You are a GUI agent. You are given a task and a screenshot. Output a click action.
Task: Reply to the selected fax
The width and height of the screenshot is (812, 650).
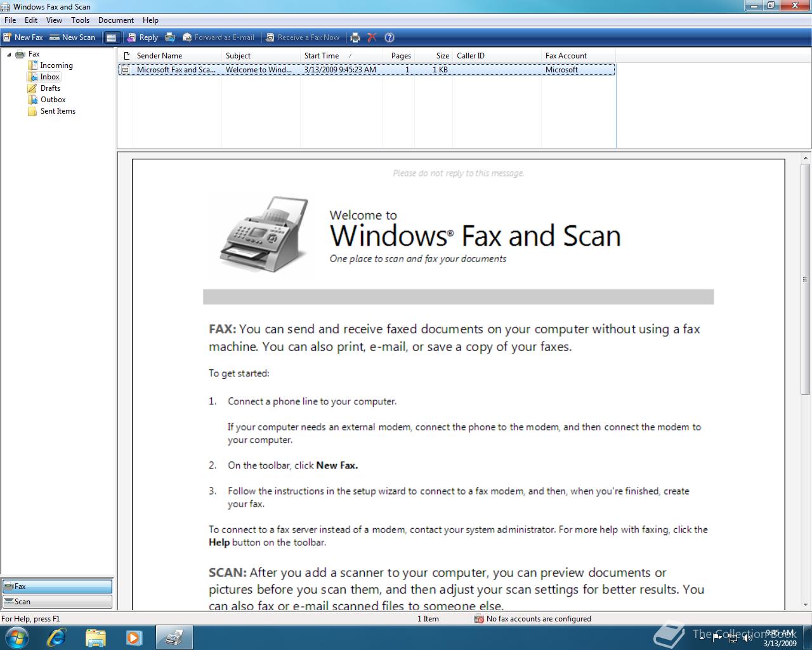(142, 37)
